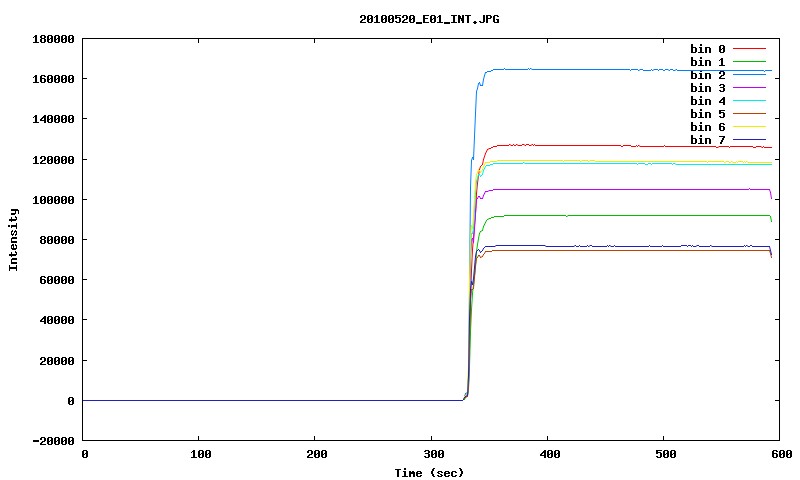Viewport: 800px width, 480px height.
Task: Click the 'bin 7' legend label
Action: pyautogui.click(x=707, y=140)
